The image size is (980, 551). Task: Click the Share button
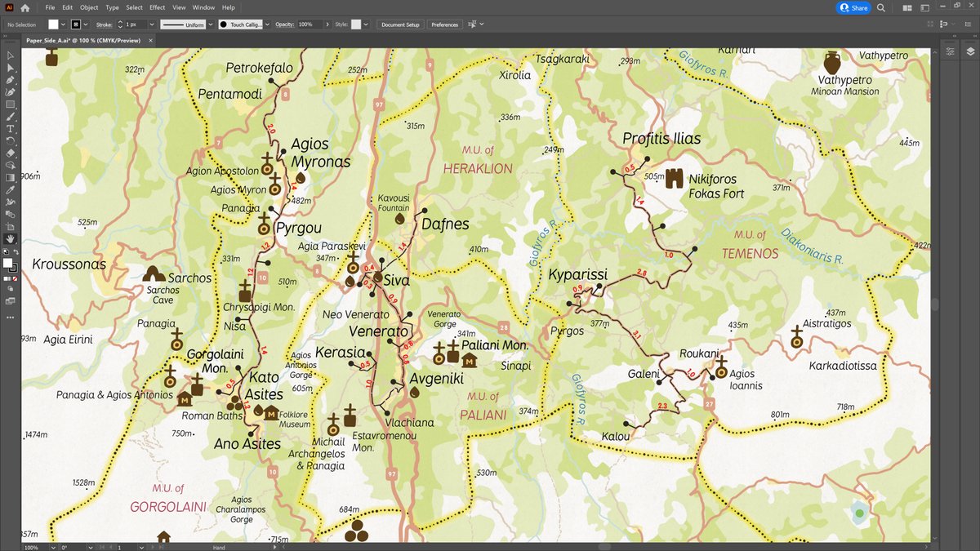[x=854, y=7]
